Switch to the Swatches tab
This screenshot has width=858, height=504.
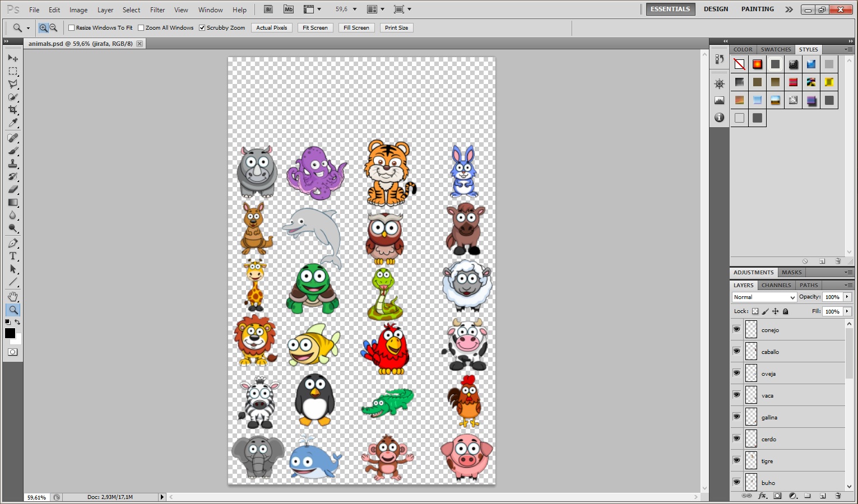[776, 49]
